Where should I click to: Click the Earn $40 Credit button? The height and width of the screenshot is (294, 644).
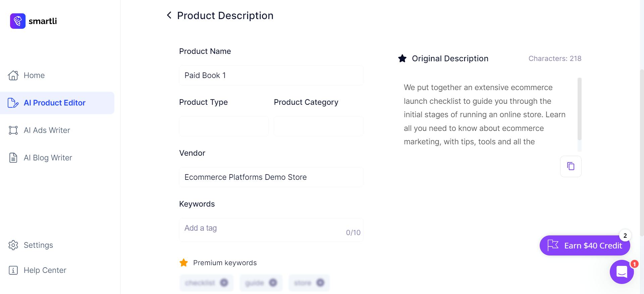tap(584, 245)
